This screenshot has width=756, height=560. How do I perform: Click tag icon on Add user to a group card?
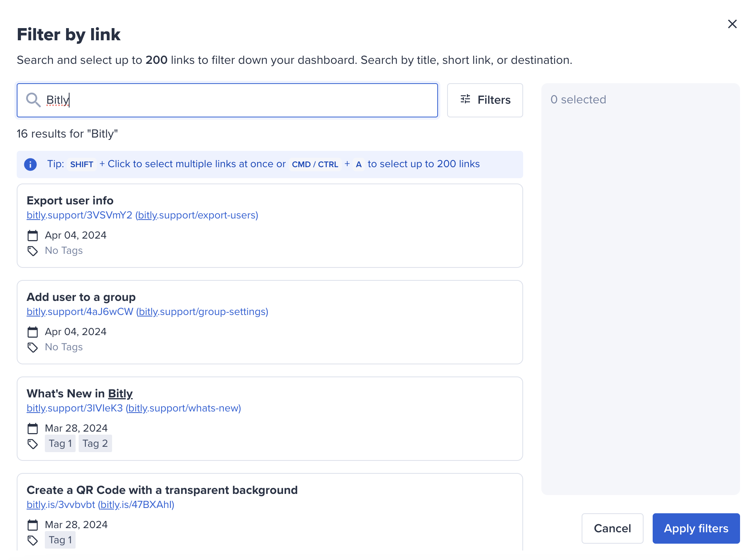33,347
